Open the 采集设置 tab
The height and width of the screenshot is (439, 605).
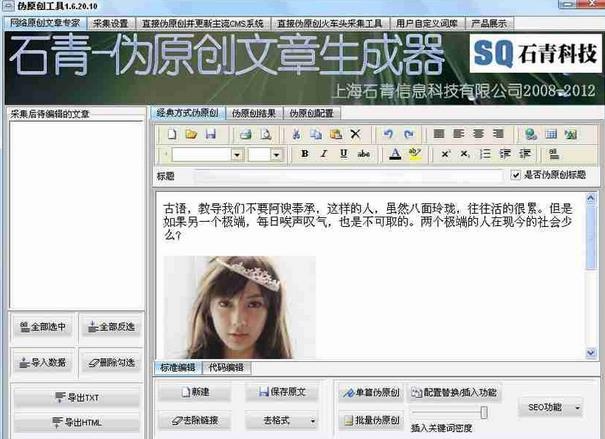coord(111,24)
